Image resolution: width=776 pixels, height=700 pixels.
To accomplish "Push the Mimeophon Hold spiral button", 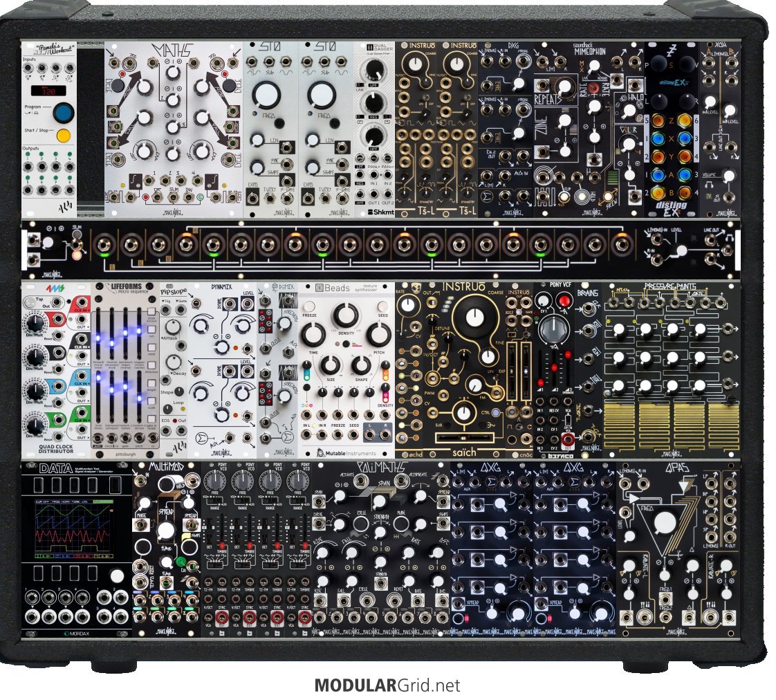I will 582,197.
